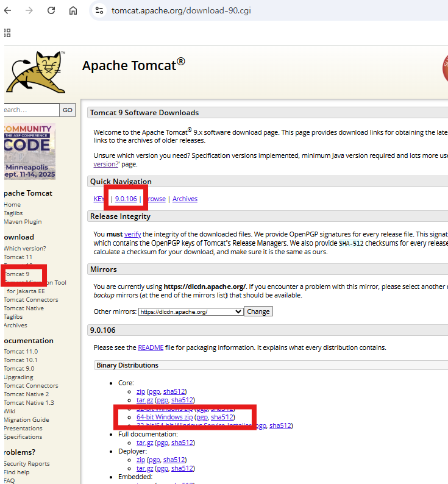Open Tomcat 10.1 documentation link
Viewport: 448px width, 484px height.
(21, 360)
